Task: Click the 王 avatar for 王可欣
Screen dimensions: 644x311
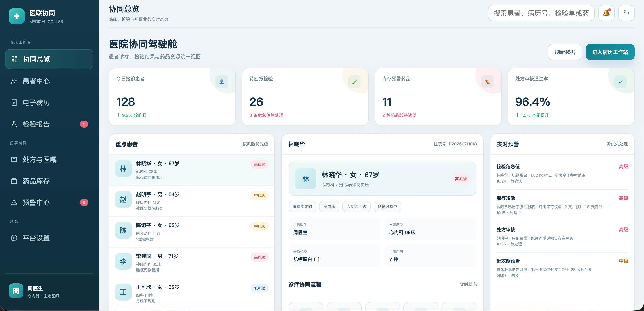Action: [x=123, y=292]
